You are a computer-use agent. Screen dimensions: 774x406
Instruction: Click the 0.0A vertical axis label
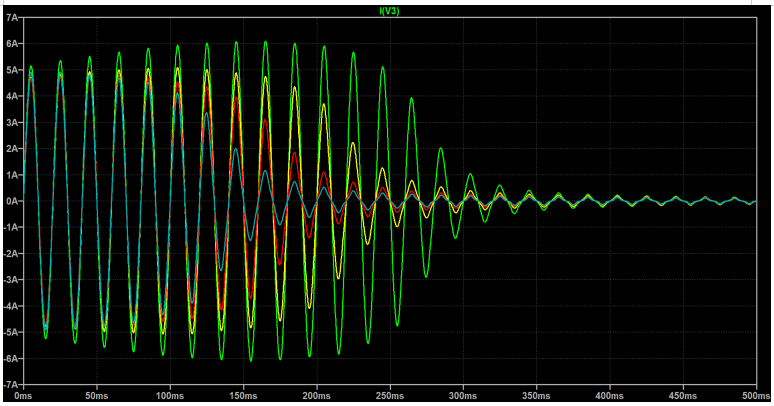(x=10, y=202)
